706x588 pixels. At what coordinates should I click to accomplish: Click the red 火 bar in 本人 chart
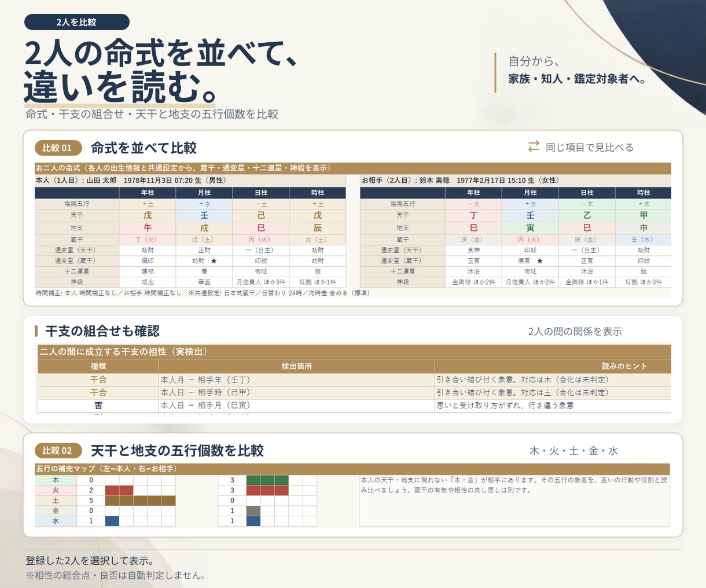point(119,491)
